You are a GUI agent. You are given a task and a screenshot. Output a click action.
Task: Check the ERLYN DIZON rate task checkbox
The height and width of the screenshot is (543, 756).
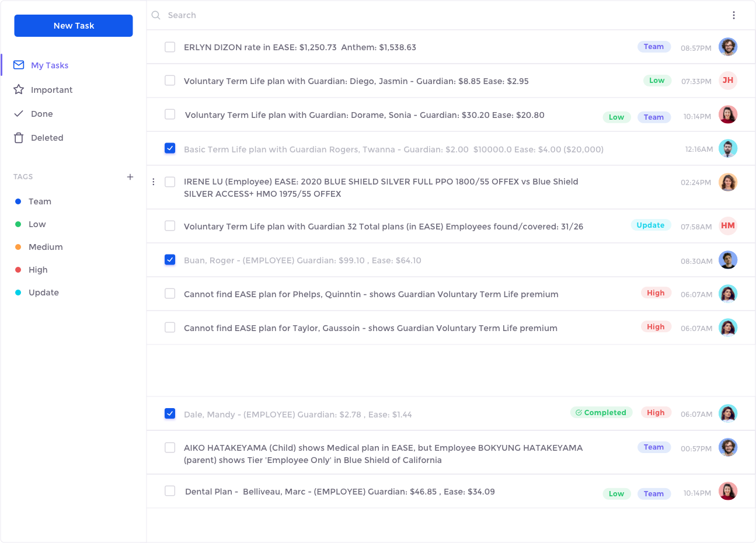(x=170, y=47)
